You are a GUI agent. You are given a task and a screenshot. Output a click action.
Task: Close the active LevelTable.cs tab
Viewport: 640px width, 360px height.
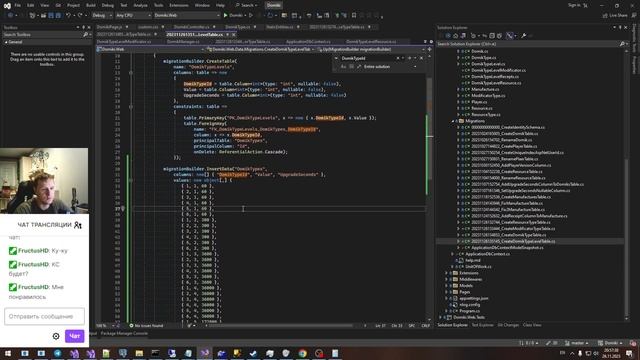click(x=233, y=35)
